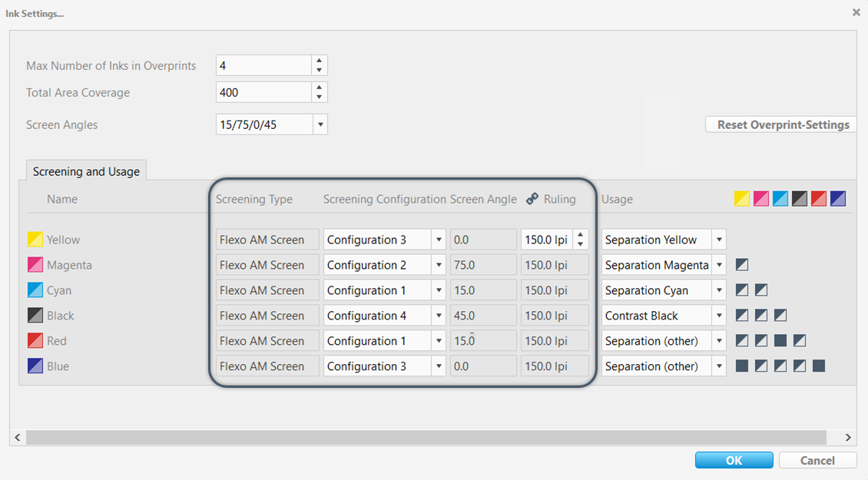The image size is (868, 480).
Task: Decrease Yellow's Ruling lpi value
Action: point(580,244)
